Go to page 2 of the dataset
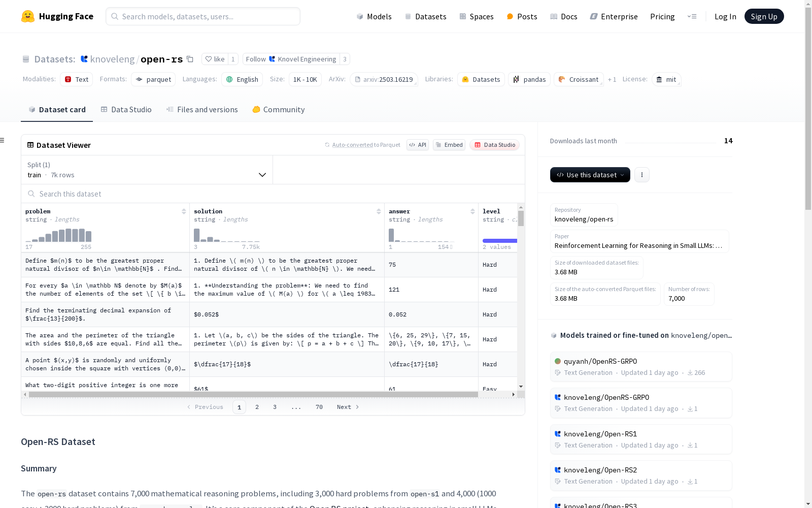Screen dimensions: 812x508 pos(257,407)
